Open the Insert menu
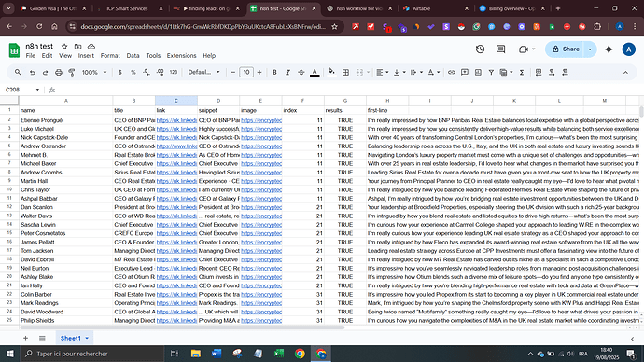The width and height of the screenshot is (644, 362). point(86,56)
